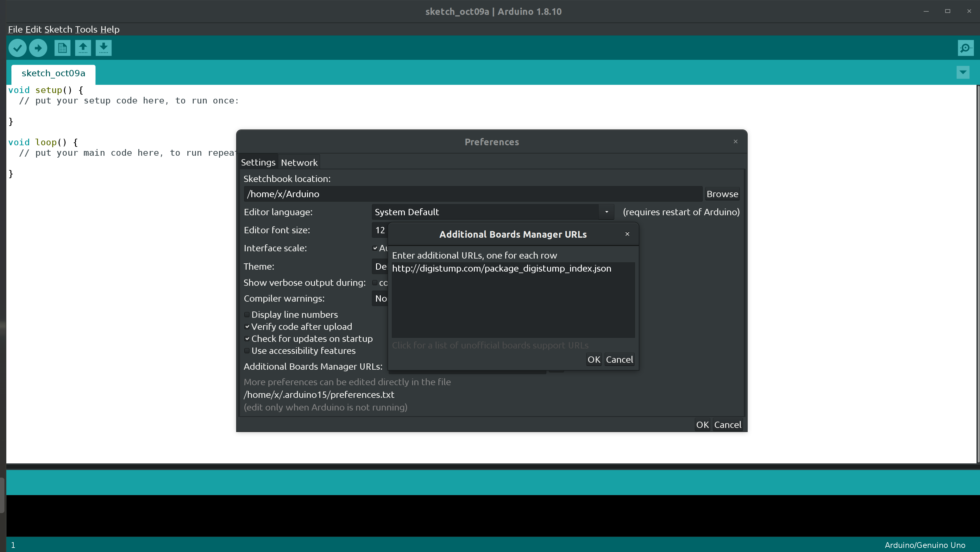980x552 pixels.
Task: Open the Theme dropdown
Action: tap(380, 266)
